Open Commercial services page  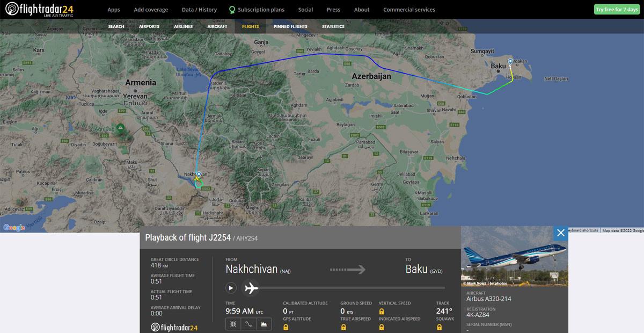coord(409,10)
